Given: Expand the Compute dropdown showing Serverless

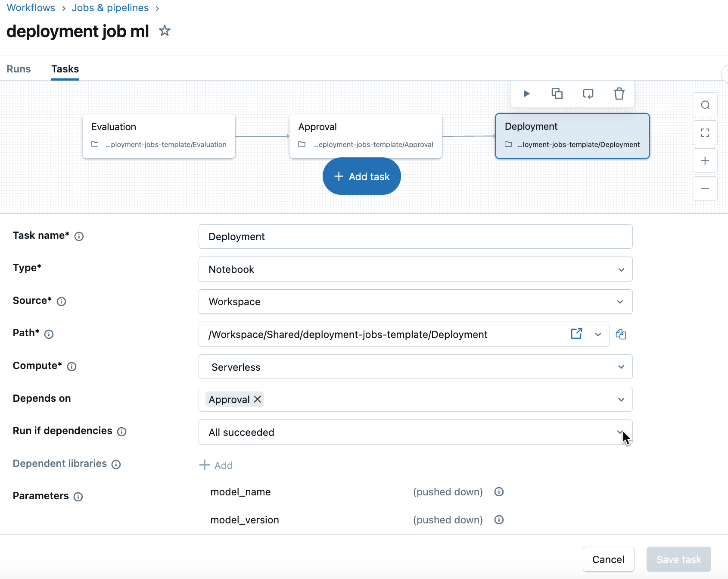Looking at the screenshot, I should [621, 367].
